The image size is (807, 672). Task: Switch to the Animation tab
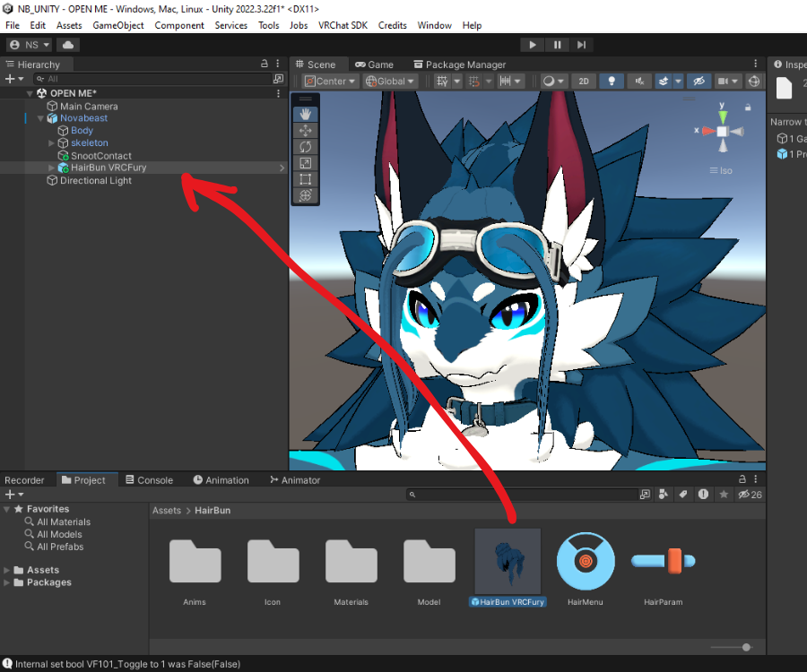click(221, 479)
